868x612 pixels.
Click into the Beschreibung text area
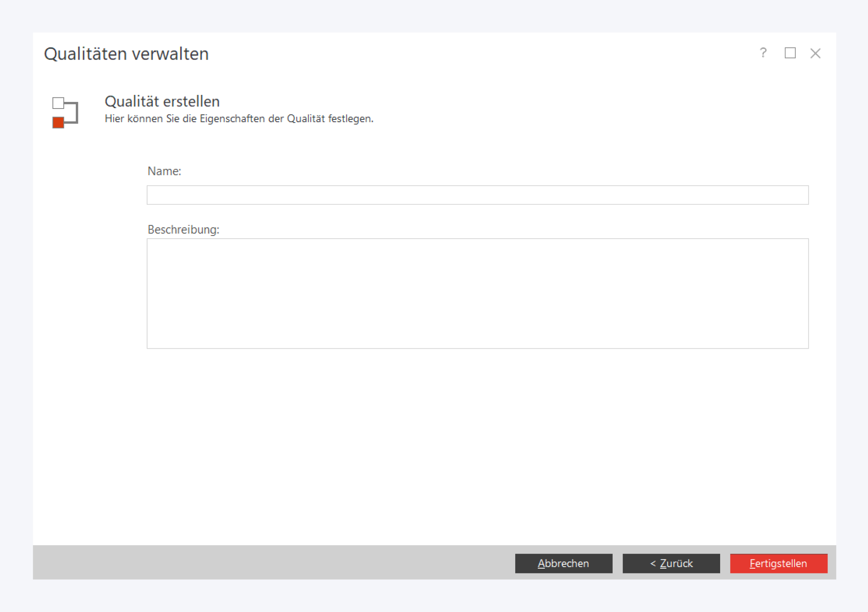coord(477,293)
